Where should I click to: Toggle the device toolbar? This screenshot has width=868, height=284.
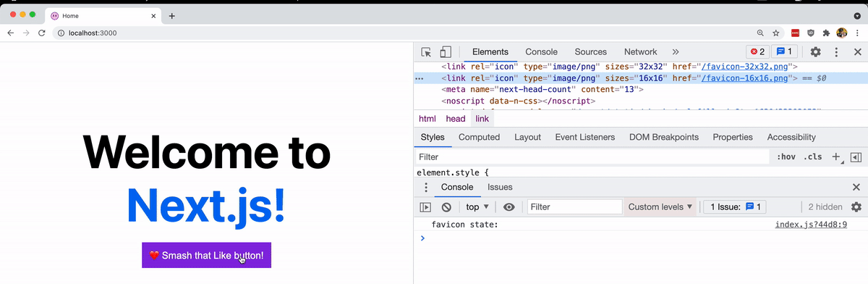tap(446, 52)
